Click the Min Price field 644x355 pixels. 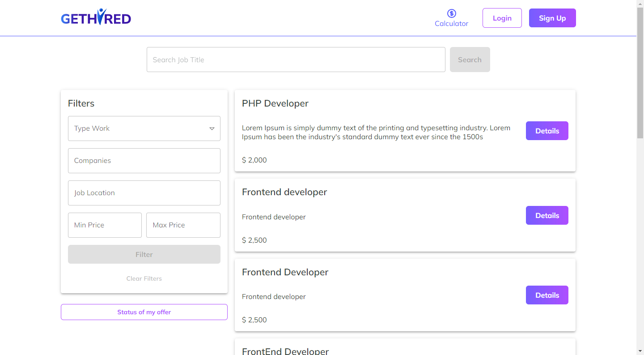coord(105,225)
